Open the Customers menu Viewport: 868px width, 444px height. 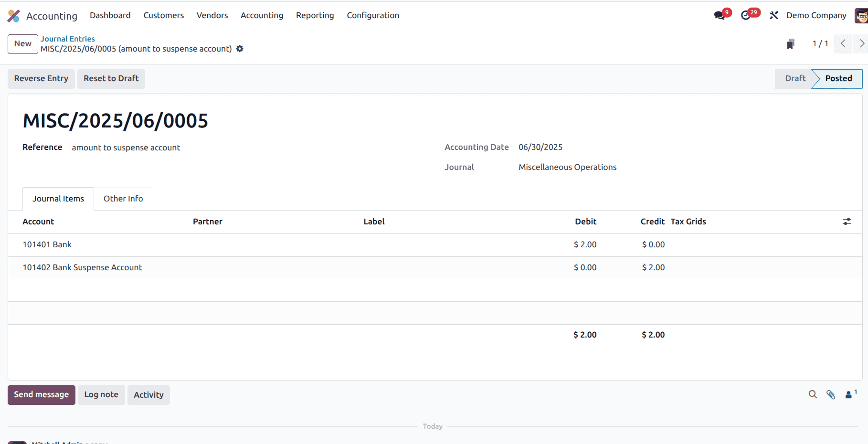coord(164,15)
